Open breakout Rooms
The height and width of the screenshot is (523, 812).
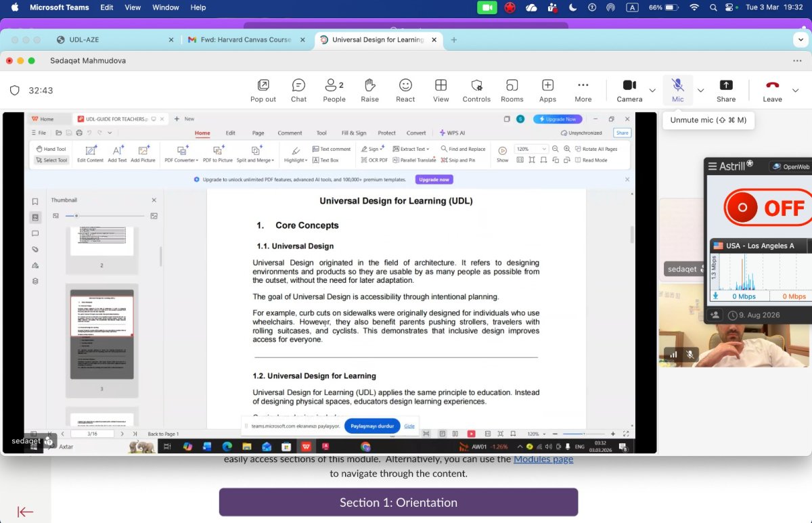512,91
